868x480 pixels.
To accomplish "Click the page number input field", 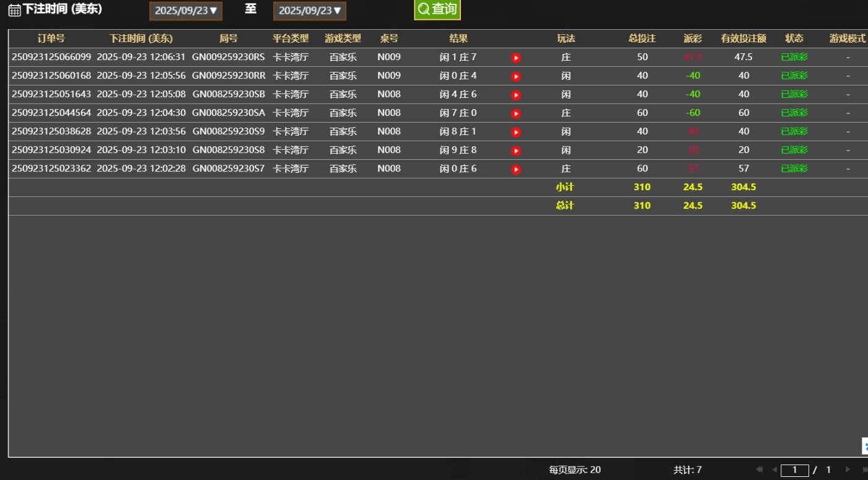I will coord(794,470).
